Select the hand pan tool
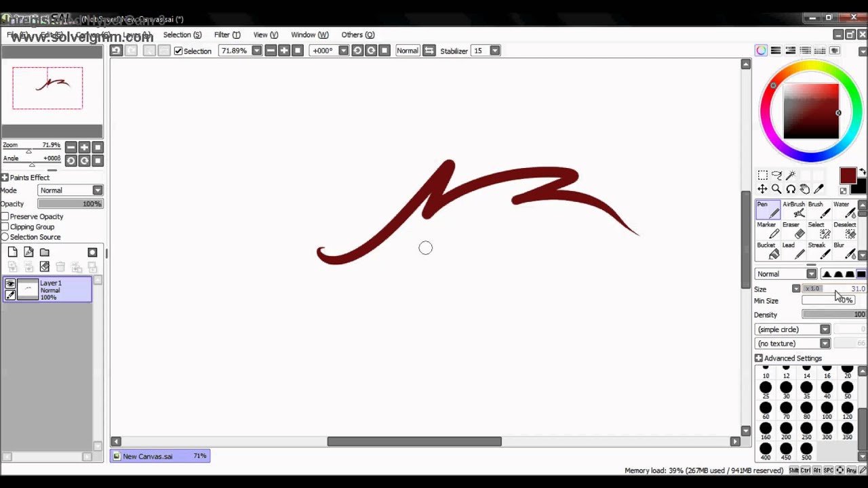The width and height of the screenshot is (868, 488). click(804, 189)
